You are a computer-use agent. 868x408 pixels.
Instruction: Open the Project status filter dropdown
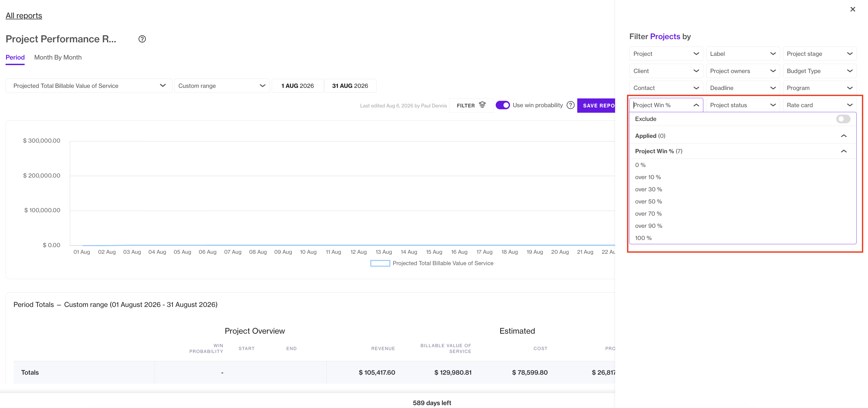743,105
